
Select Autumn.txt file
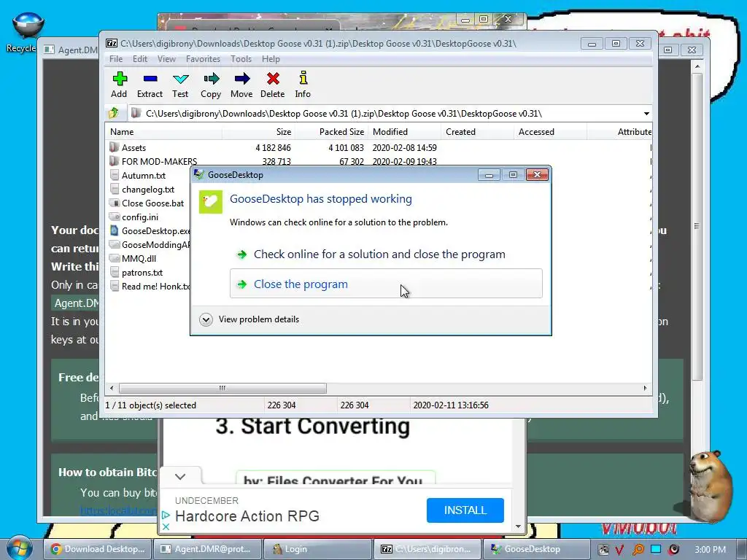pos(138,175)
